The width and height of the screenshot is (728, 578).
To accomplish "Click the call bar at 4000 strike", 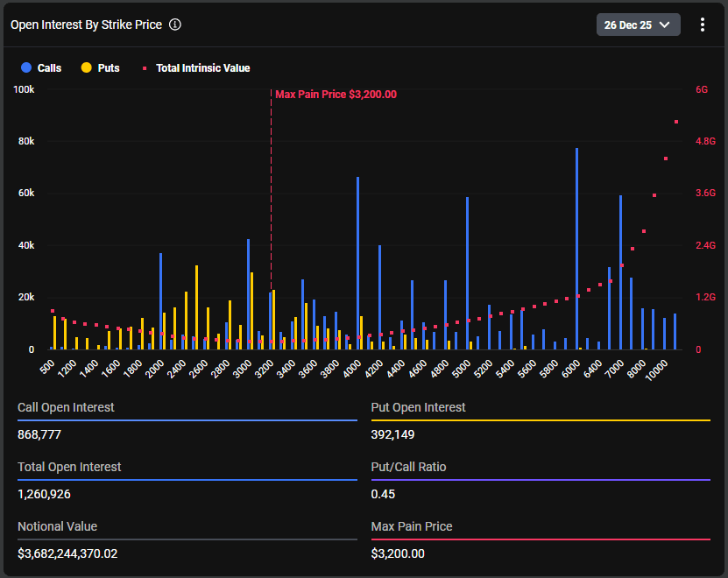I will coord(357,263).
